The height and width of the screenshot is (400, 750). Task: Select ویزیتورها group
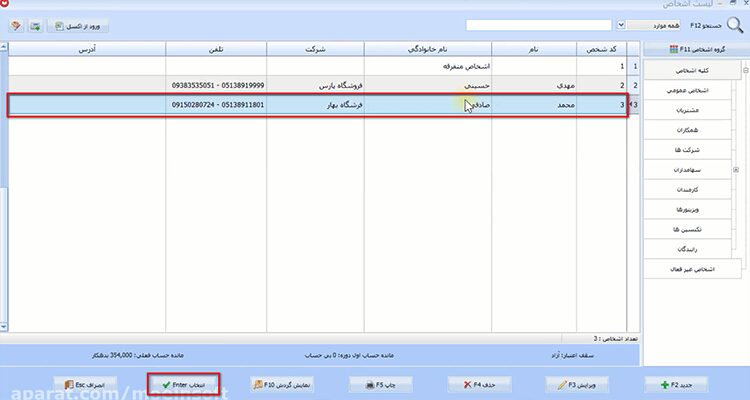(x=687, y=210)
